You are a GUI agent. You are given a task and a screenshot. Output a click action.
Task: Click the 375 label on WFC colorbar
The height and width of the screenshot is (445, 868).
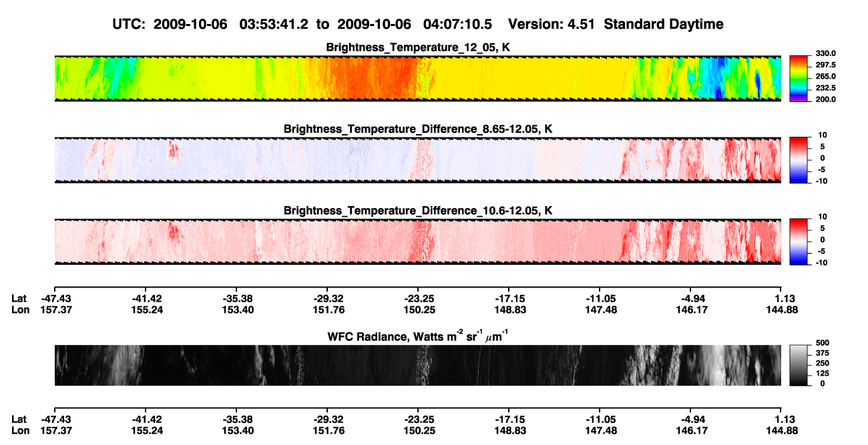tap(822, 353)
